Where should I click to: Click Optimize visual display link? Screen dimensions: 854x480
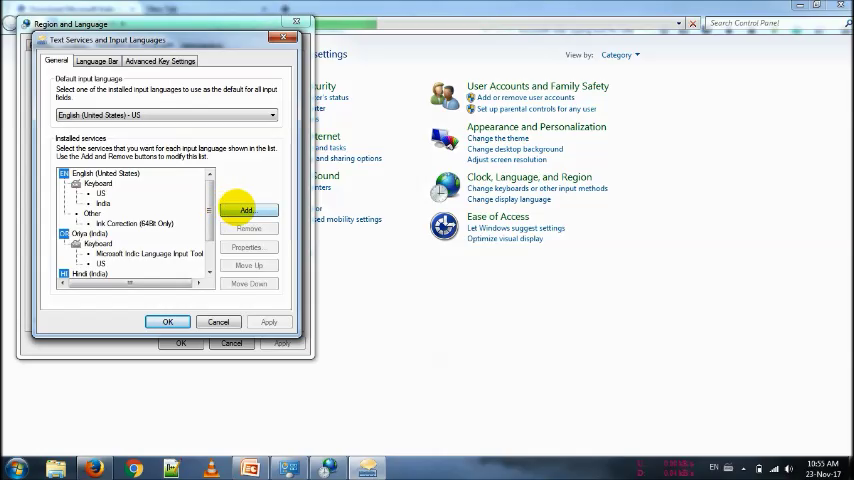coord(505,239)
